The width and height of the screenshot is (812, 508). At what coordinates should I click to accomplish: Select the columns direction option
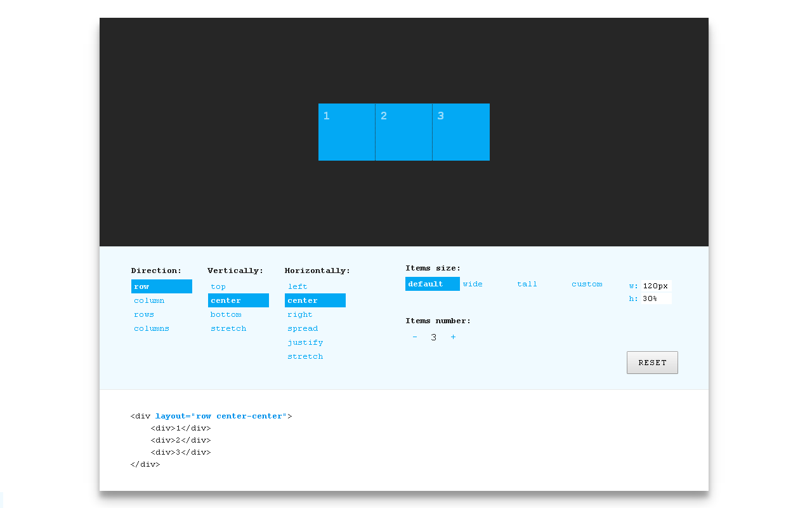(x=152, y=328)
